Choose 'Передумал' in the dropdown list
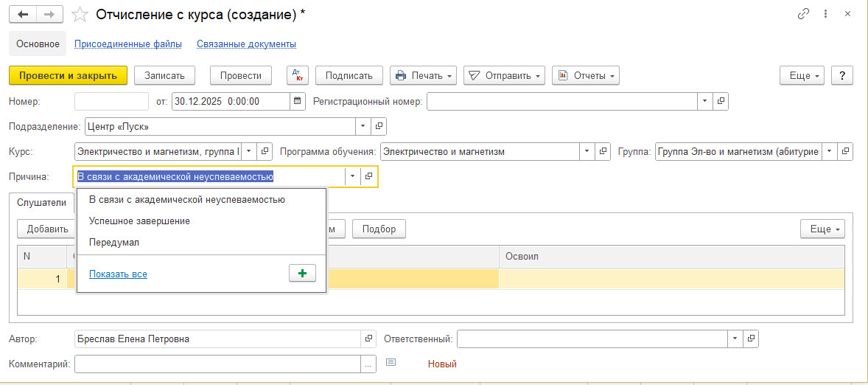868x385 pixels. [x=113, y=242]
